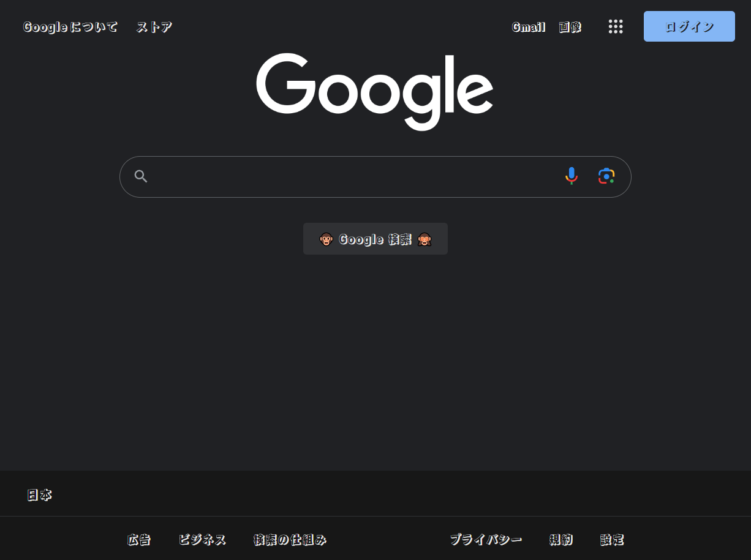Open the ストア link
The image size is (751, 560).
(154, 27)
